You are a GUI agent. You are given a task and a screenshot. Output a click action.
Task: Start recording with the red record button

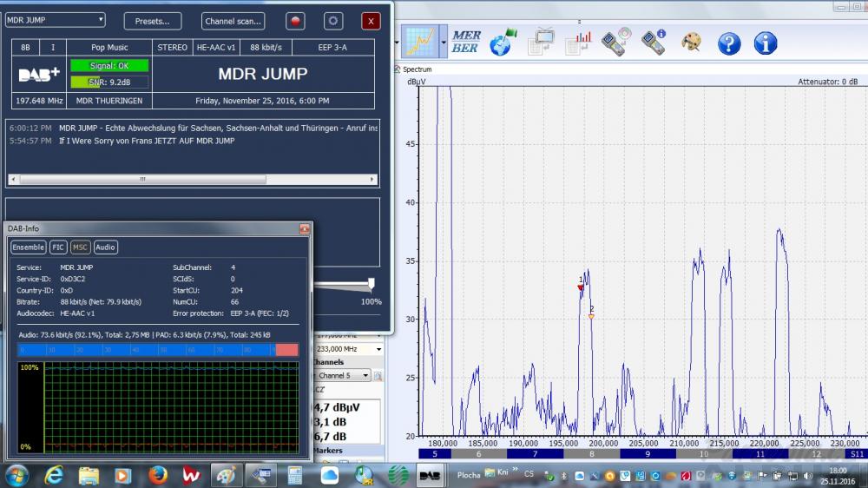[x=295, y=21]
